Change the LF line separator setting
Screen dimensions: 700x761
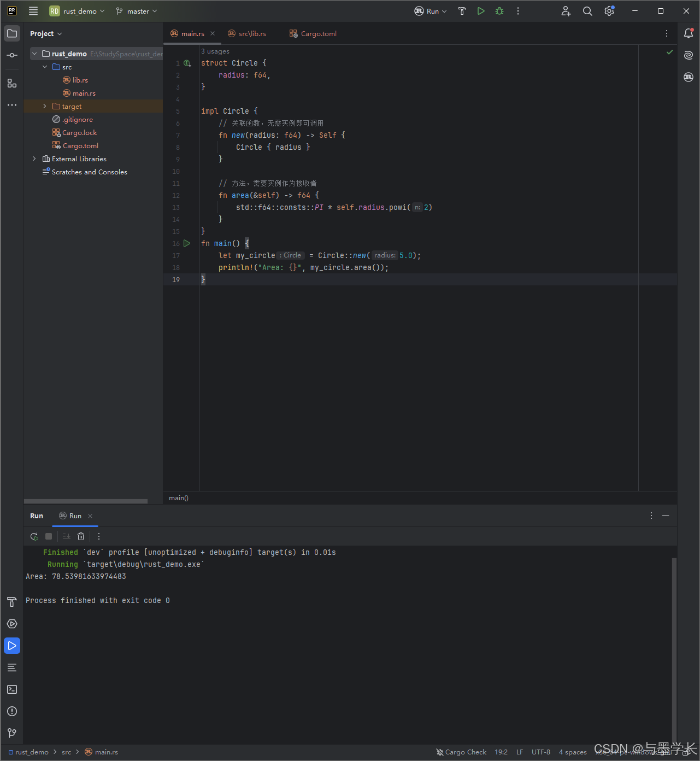[520, 752]
